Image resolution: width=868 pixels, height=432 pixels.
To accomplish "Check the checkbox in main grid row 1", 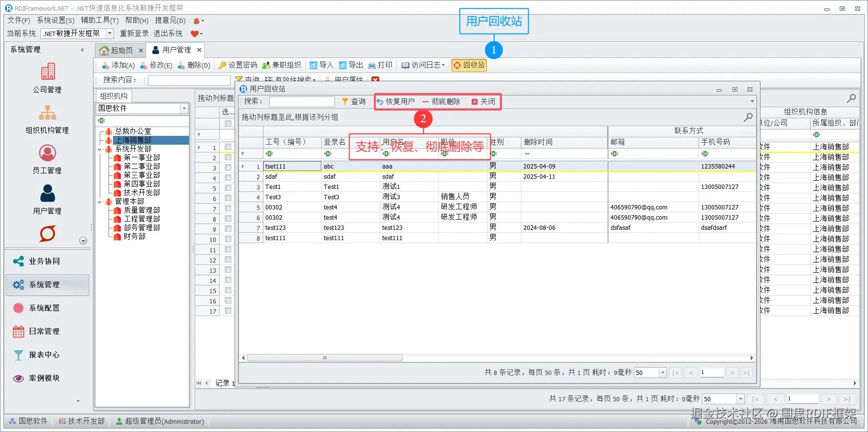I will coord(228,147).
